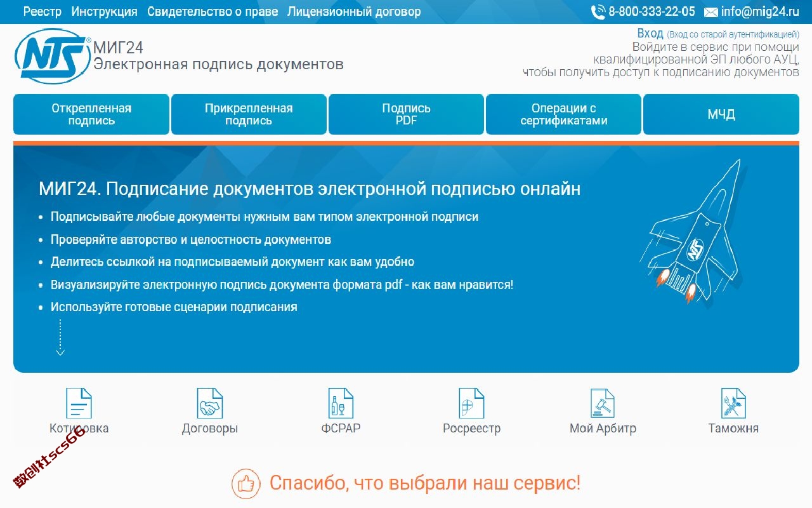Click the ФСРАР label
The image size is (812, 508).
tap(341, 429)
